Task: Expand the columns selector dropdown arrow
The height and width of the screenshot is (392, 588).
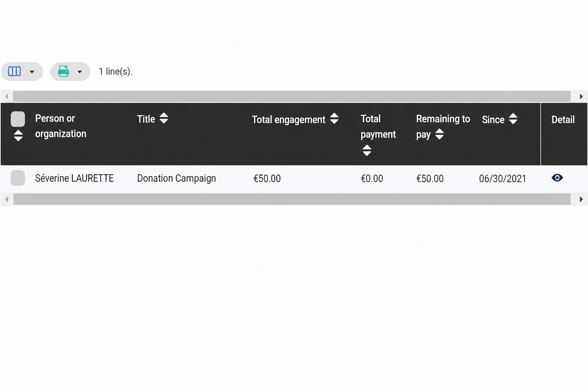Action: pos(32,72)
